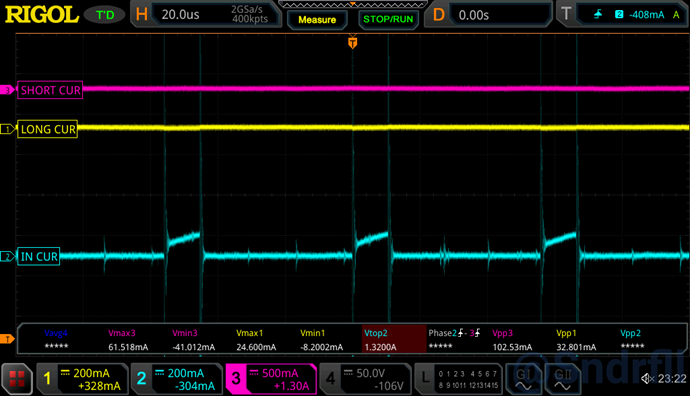Click the trigger level -408mA readout

(646, 15)
